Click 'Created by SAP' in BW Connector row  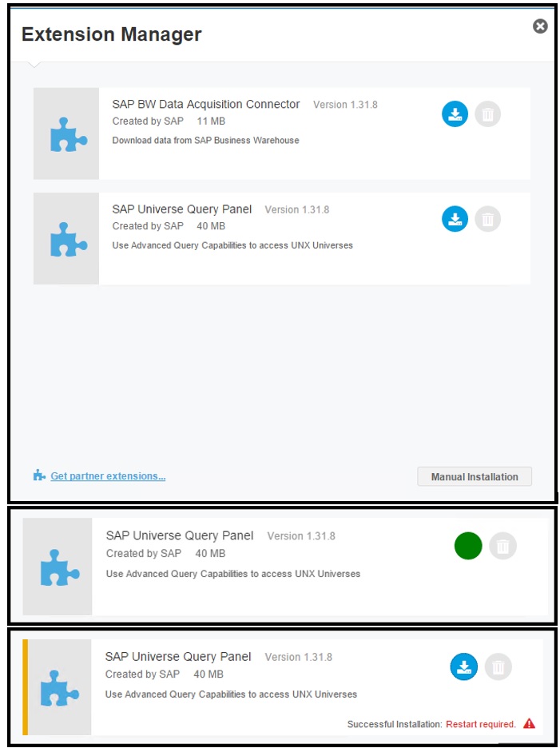(x=148, y=121)
